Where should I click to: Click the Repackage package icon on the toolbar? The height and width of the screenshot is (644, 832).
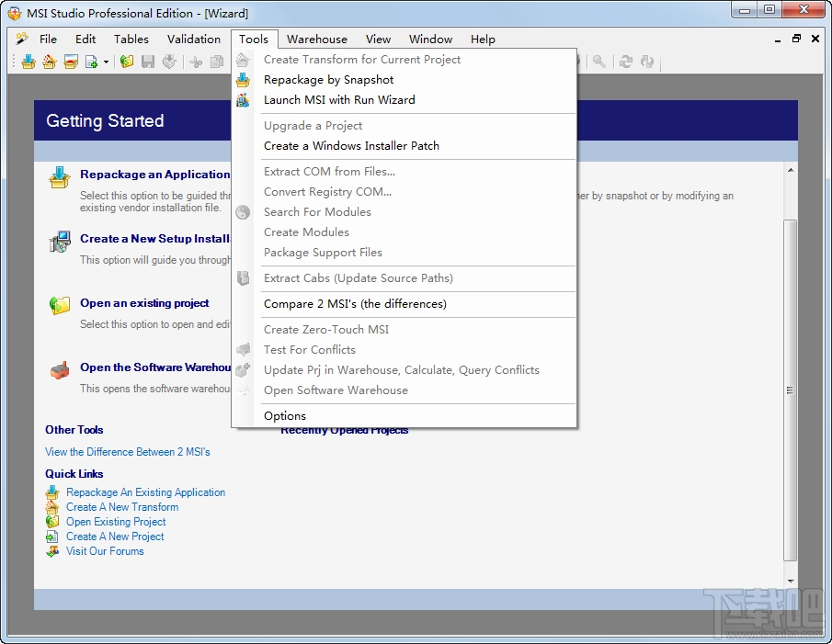point(28,62)
